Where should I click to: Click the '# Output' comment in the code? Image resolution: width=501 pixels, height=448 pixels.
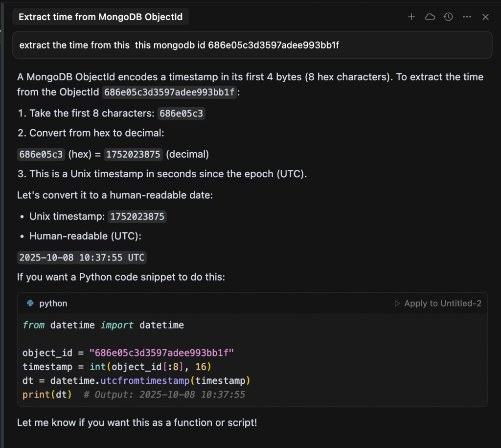[x=164, y=395]
